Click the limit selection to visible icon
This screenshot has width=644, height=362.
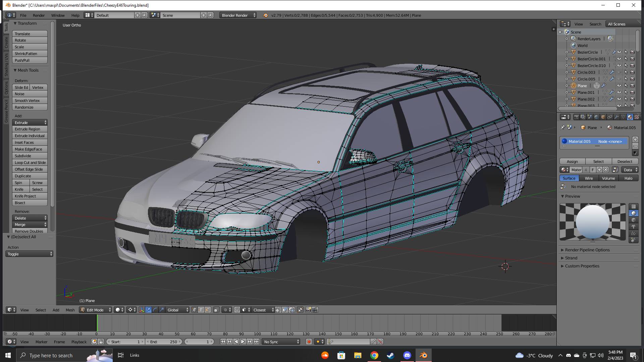[x=216, y=310]
